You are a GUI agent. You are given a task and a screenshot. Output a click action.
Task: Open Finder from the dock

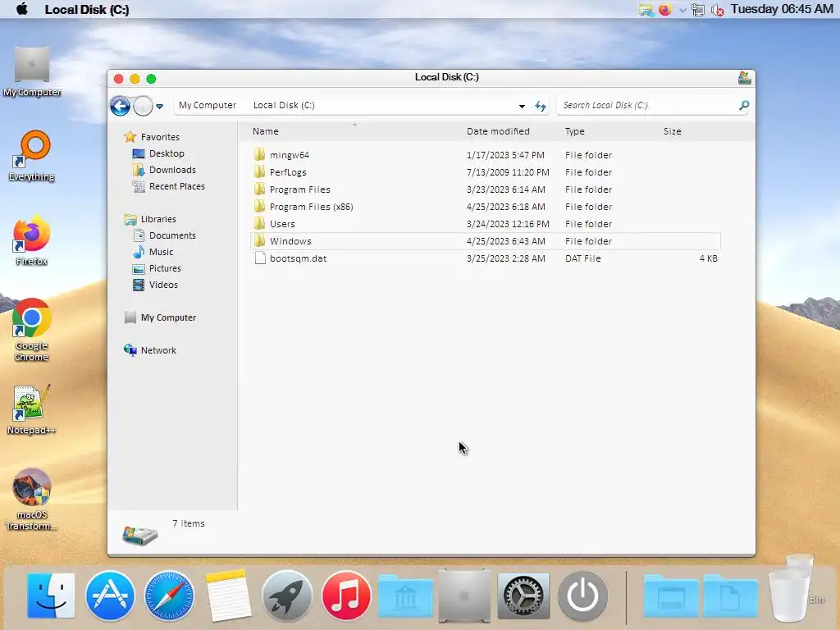[51, 596]
